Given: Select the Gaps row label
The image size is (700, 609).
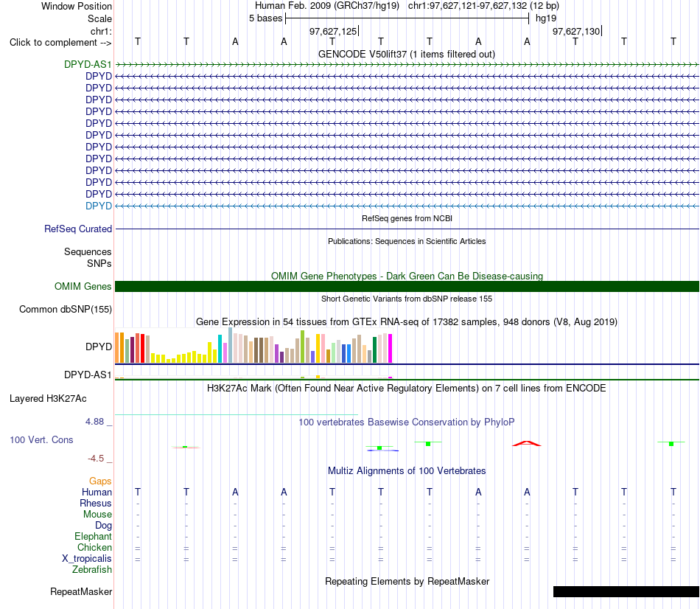Looking at the screenshot, I should (100, 481).
